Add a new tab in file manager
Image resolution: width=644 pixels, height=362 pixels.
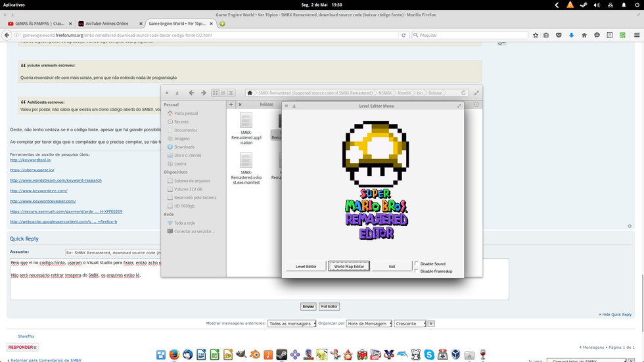pos(231,104)
